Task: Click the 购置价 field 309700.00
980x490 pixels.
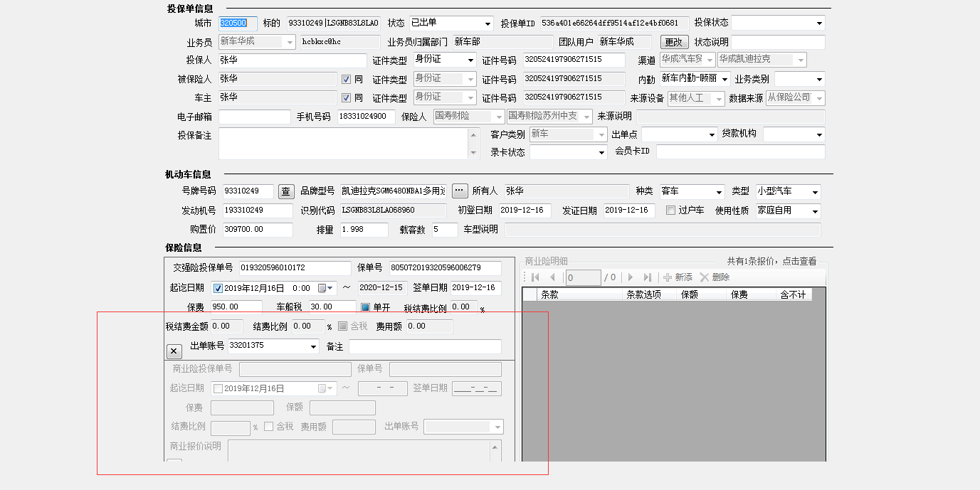Action: pos(257,230)
